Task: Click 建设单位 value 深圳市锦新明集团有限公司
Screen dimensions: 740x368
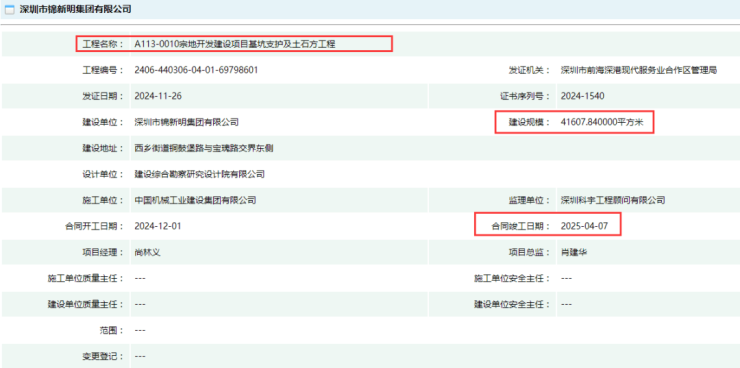Action: pos(186,122)
